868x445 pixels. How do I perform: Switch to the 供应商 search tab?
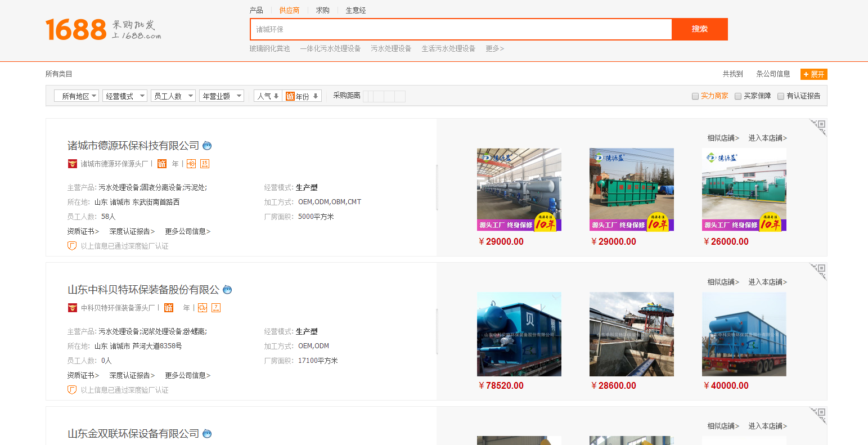pyautogui.click(x=289, y=10)
